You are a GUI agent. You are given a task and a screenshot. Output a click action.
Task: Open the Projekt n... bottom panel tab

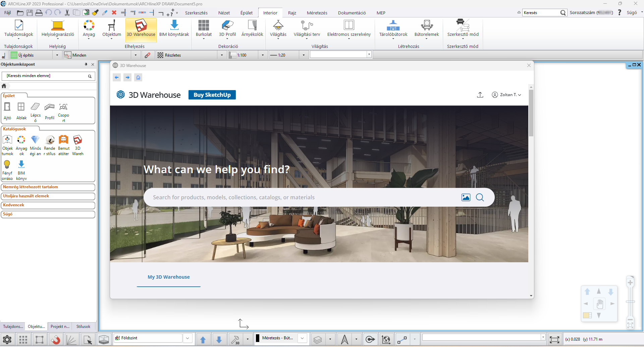60,327
